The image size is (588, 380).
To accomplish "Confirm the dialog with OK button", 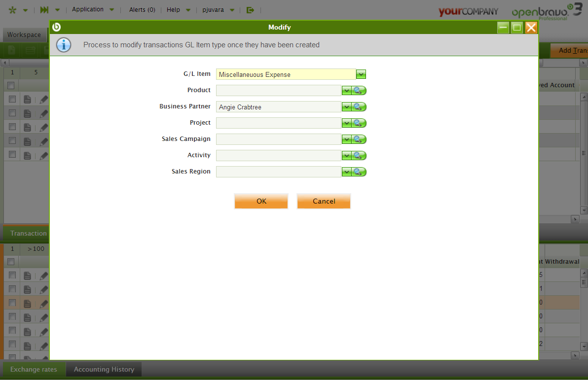I will (261, 201).
